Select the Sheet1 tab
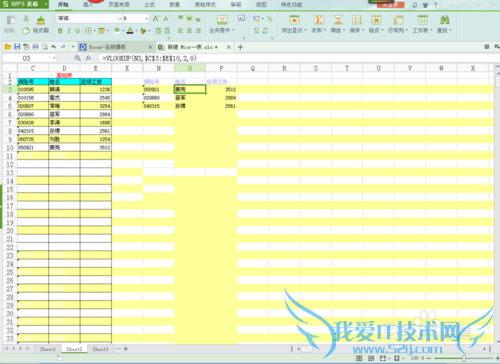 (48, 349)
